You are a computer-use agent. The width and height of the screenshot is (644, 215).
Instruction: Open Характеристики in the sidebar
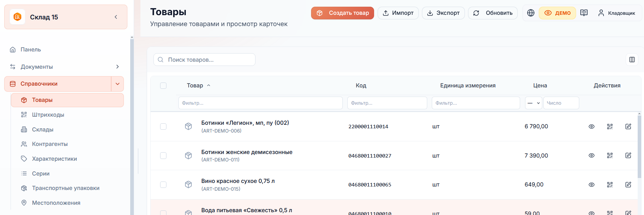click(55, 159)
